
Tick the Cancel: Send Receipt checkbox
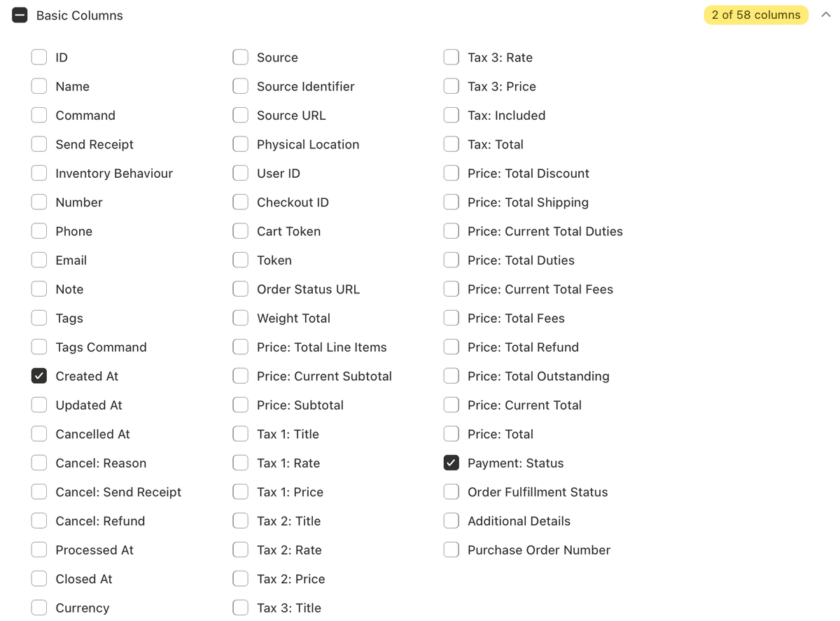coord(39,492)
